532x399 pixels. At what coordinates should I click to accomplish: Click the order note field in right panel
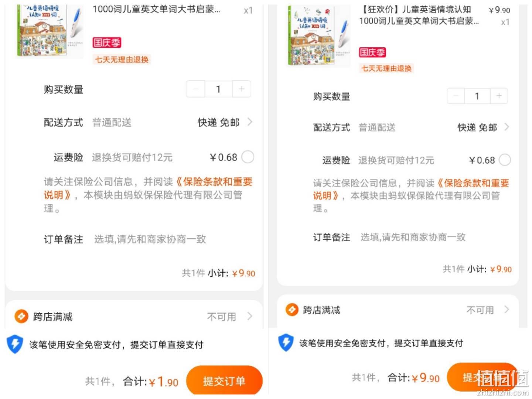point(413,237)
